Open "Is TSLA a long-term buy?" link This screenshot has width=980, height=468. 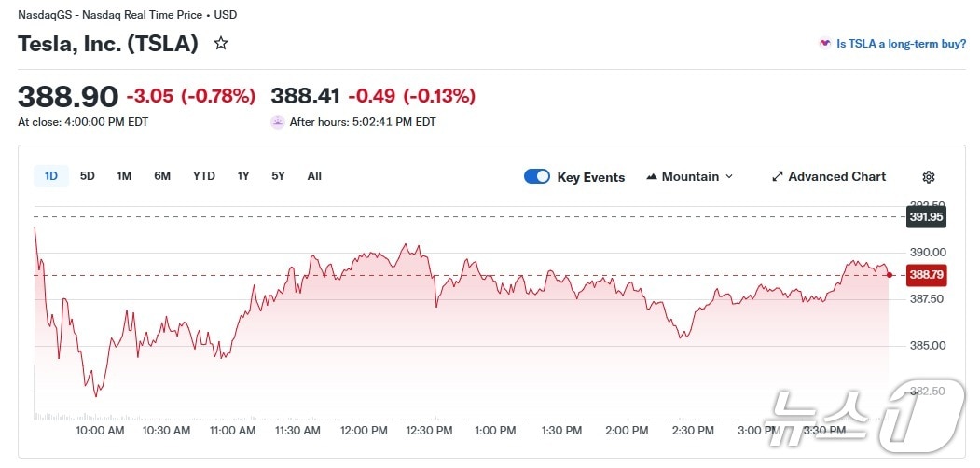pos(901,44)
